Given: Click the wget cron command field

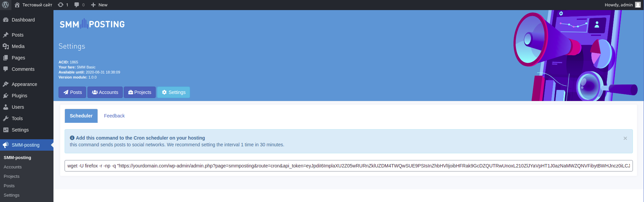Looking at the screenshot, I should [348, 166].
